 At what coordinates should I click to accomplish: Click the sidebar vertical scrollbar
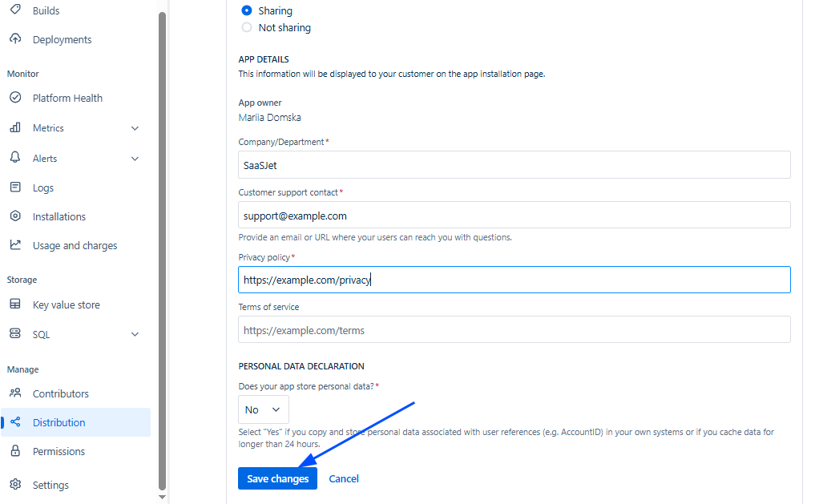point(163,240)
